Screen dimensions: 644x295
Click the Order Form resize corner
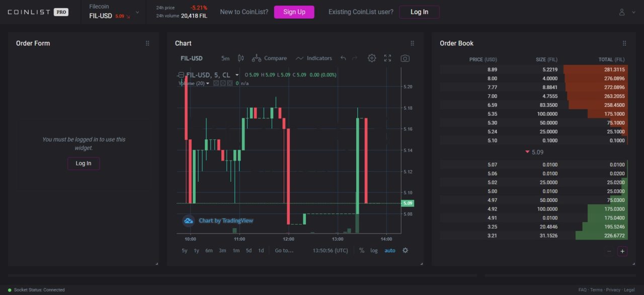156,263
